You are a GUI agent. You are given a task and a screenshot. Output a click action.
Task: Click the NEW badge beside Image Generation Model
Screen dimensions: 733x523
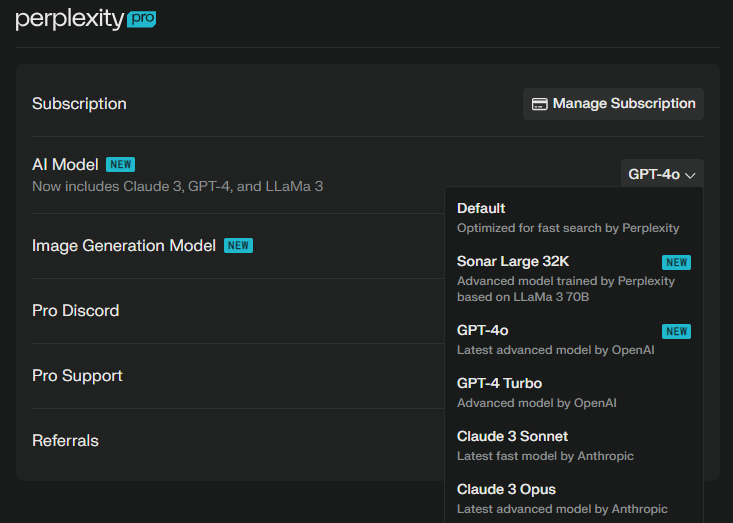(x=238, y=245)
